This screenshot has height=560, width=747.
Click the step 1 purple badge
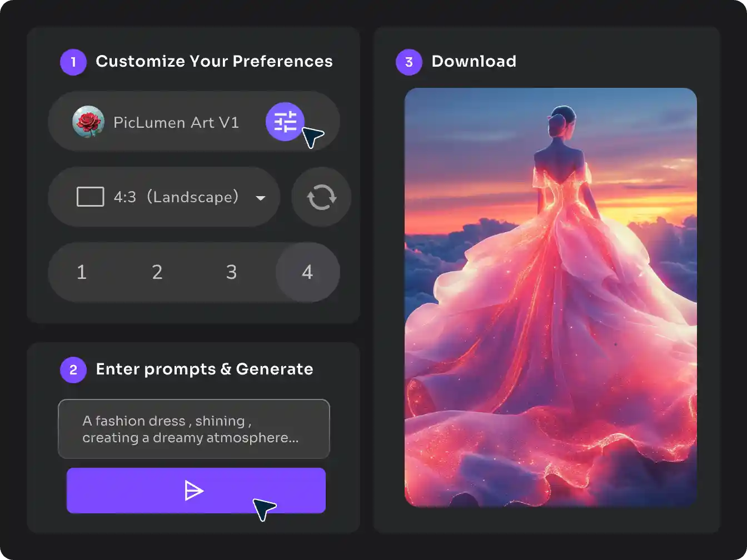pos(73,62)
